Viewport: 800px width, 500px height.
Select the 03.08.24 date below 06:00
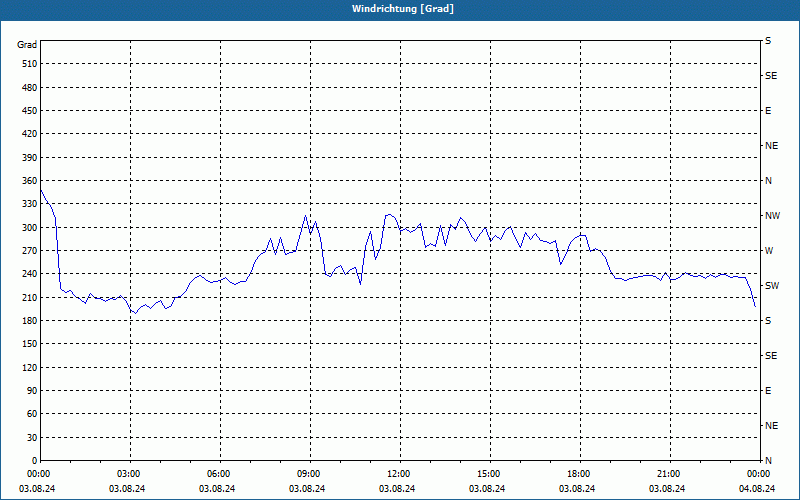coord(217,489)
